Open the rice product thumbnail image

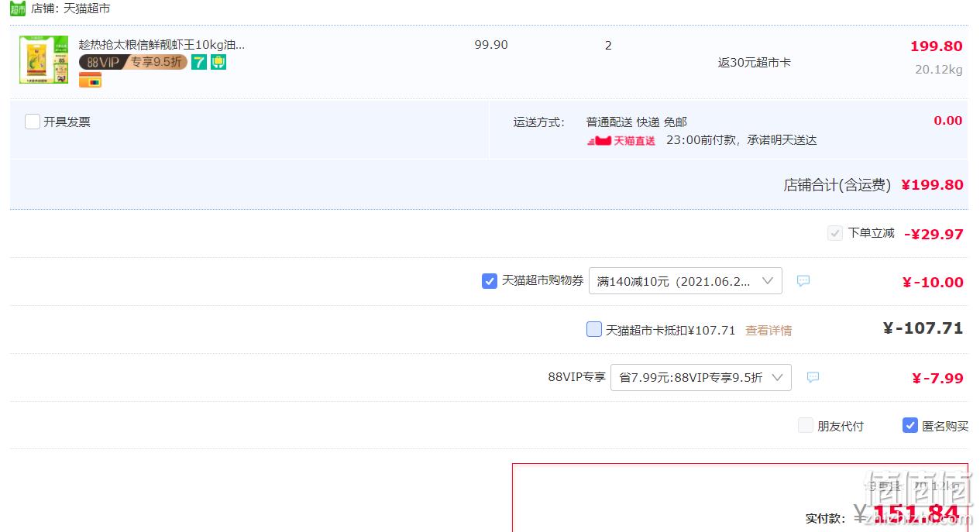pos(43,60)
